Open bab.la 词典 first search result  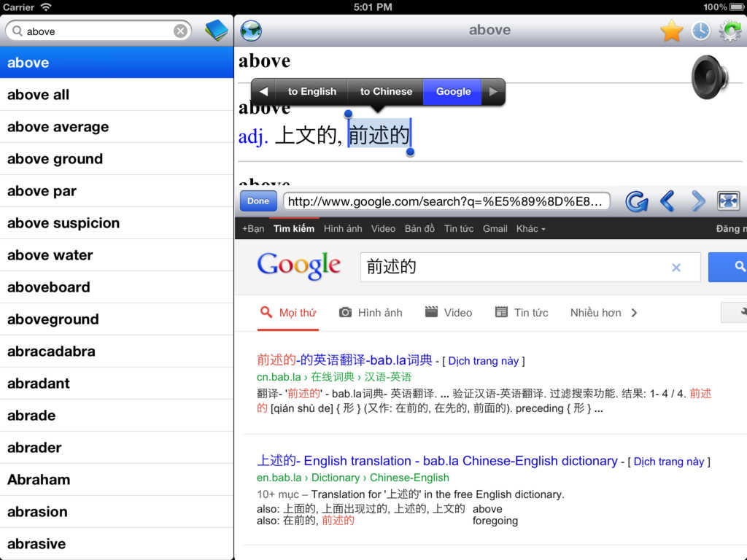(x=344, y=360)
